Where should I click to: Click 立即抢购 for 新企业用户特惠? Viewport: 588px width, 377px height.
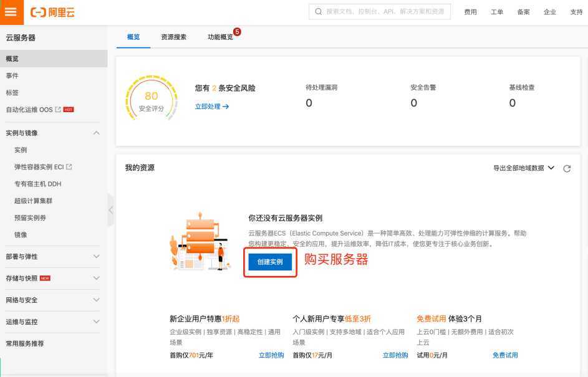coord(271,355)
